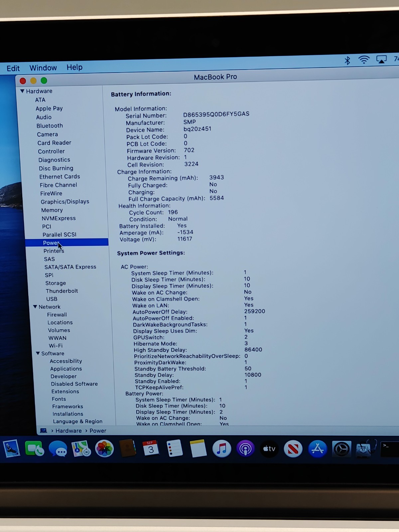Click the Bluetooth menu bar icon
The image size is (399, 532).
point(347,60)
